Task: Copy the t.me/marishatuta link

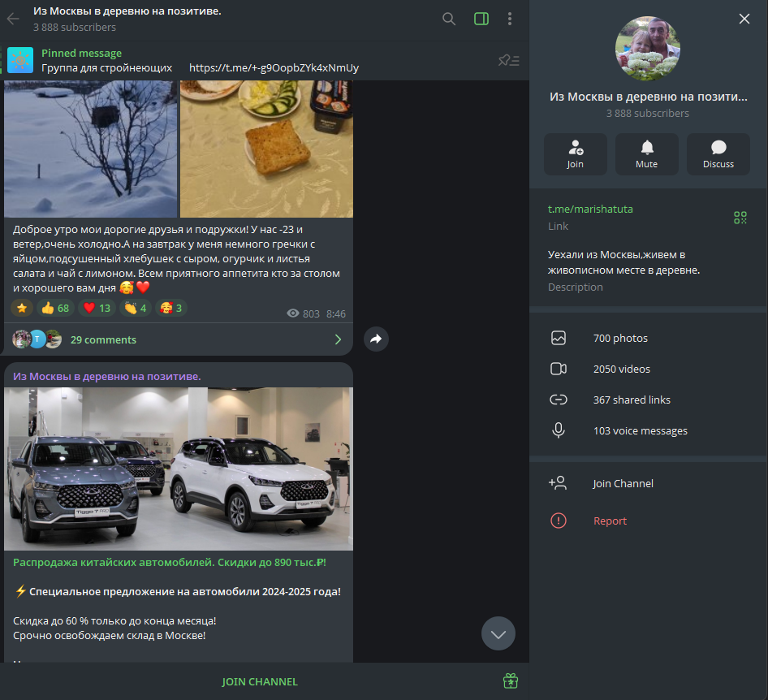Action: (x=590, y=210)
